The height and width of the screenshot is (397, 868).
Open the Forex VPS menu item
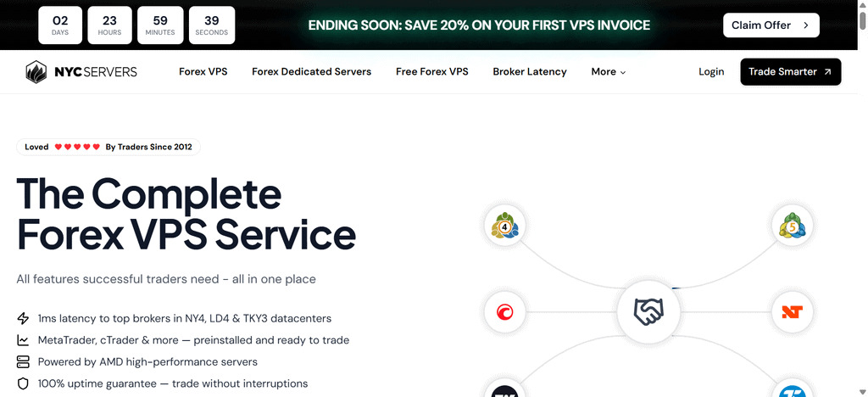tap(203, 72)
